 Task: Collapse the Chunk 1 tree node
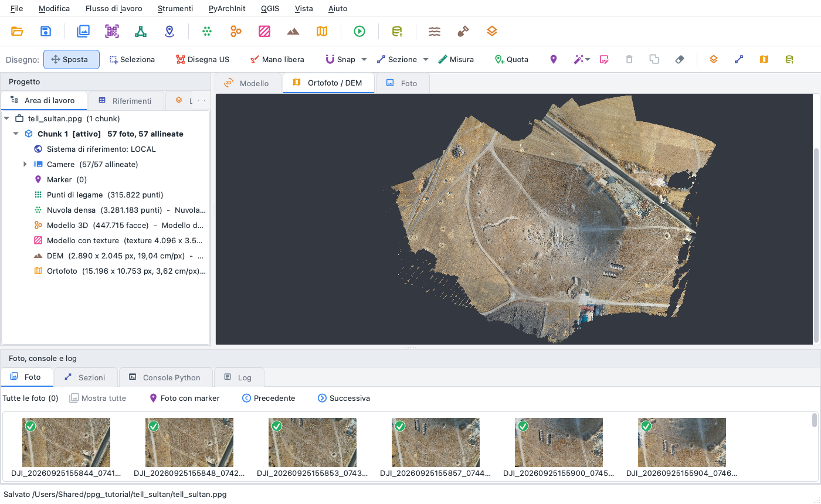point(16,134)
